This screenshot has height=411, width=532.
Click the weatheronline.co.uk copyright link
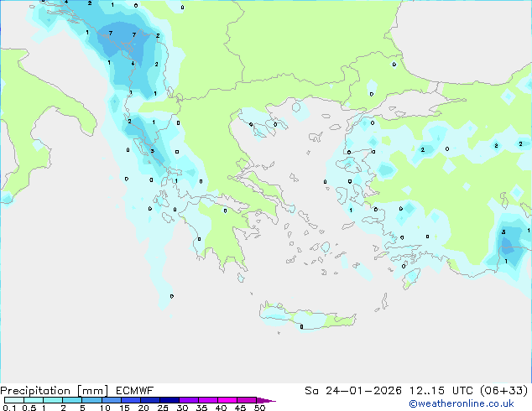[462, 403]
